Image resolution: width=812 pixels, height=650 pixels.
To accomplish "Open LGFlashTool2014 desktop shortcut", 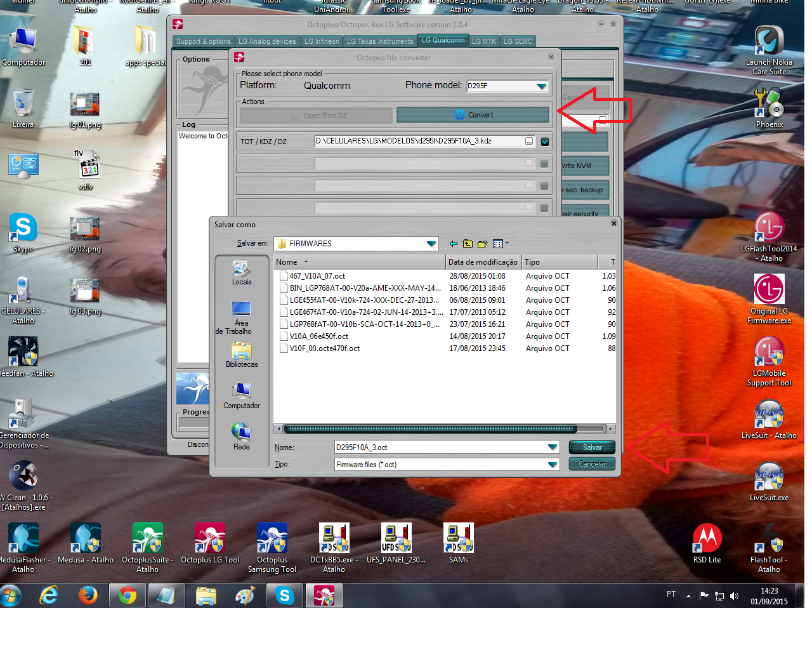I will point(769,236).
